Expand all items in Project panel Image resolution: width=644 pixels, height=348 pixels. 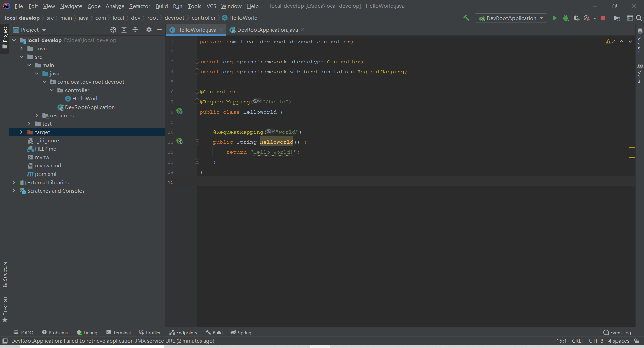point(124,30)
